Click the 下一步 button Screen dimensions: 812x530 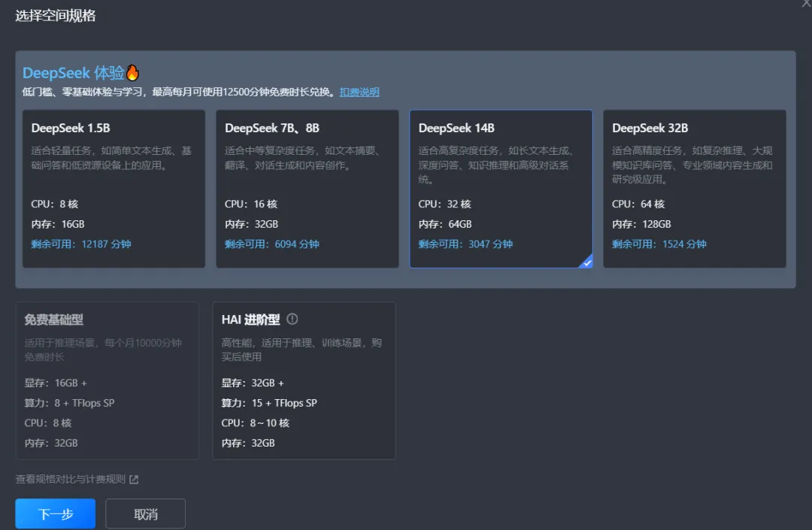tap(56, 513)
